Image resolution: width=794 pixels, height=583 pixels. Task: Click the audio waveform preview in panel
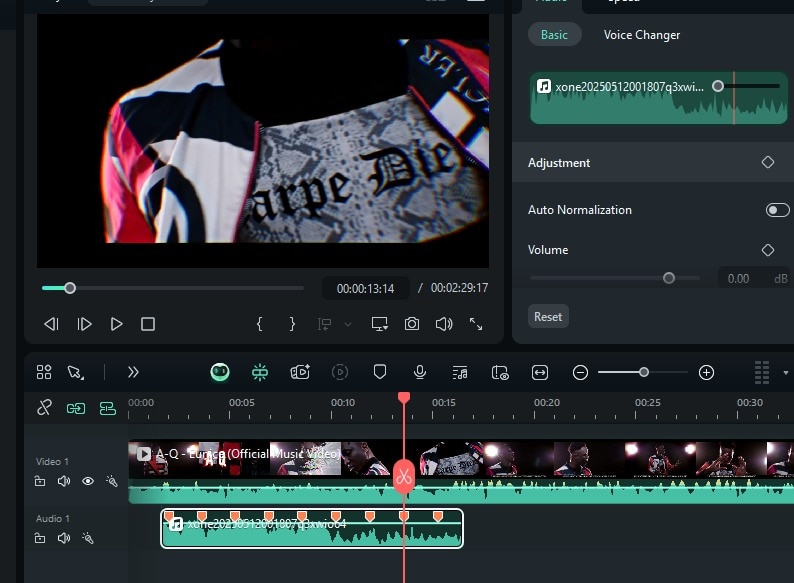click(x=658, y=98)
